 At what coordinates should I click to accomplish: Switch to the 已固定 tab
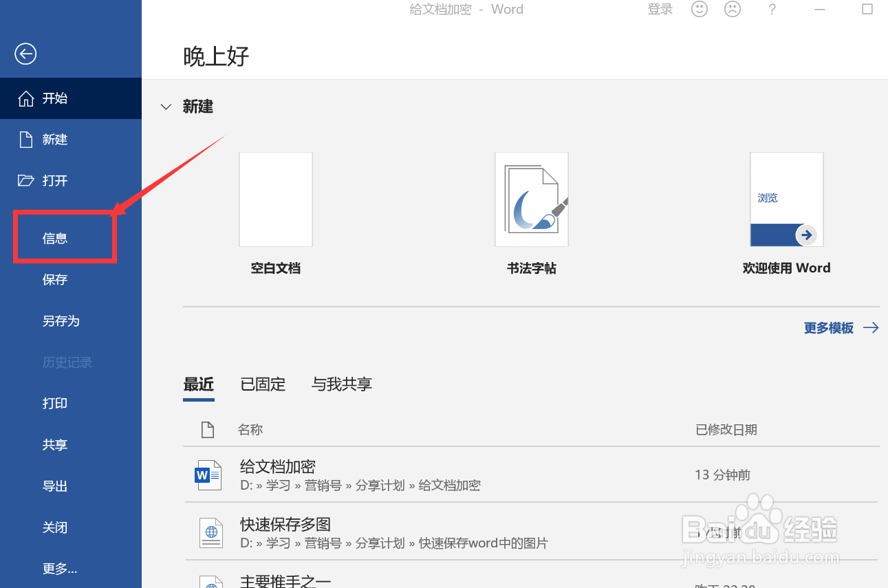pos(263,384)
